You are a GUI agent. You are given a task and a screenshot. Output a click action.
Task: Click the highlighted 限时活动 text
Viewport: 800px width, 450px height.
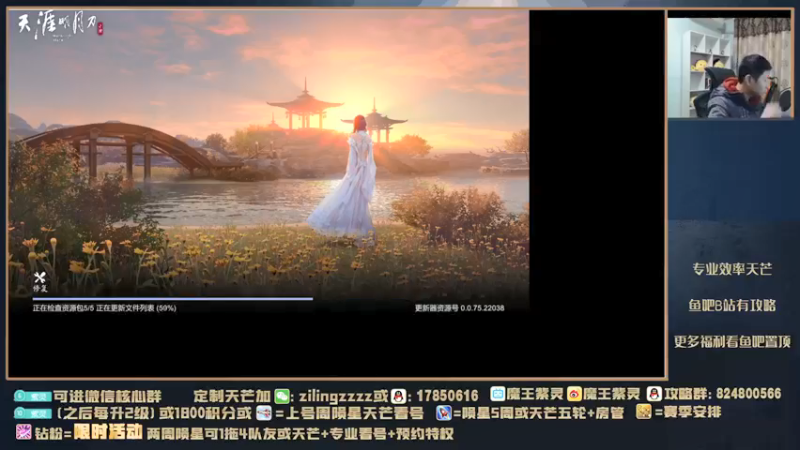point(108,432)
